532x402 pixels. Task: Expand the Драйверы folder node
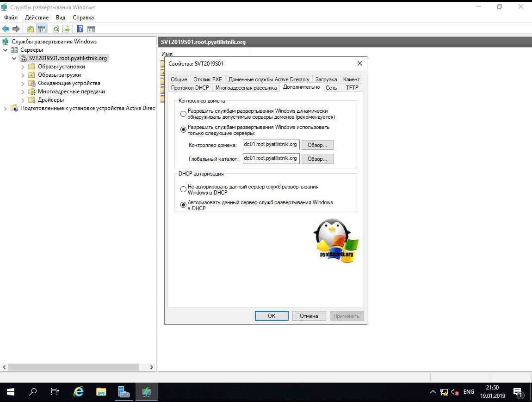pos(23,100)
